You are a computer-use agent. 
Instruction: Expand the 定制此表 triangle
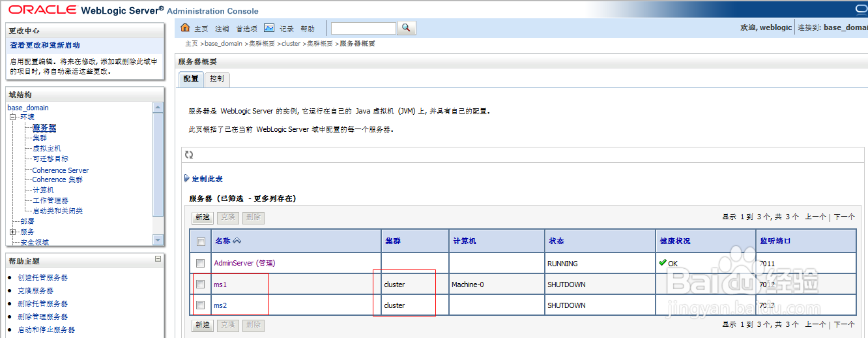click(x=187, y=178)
